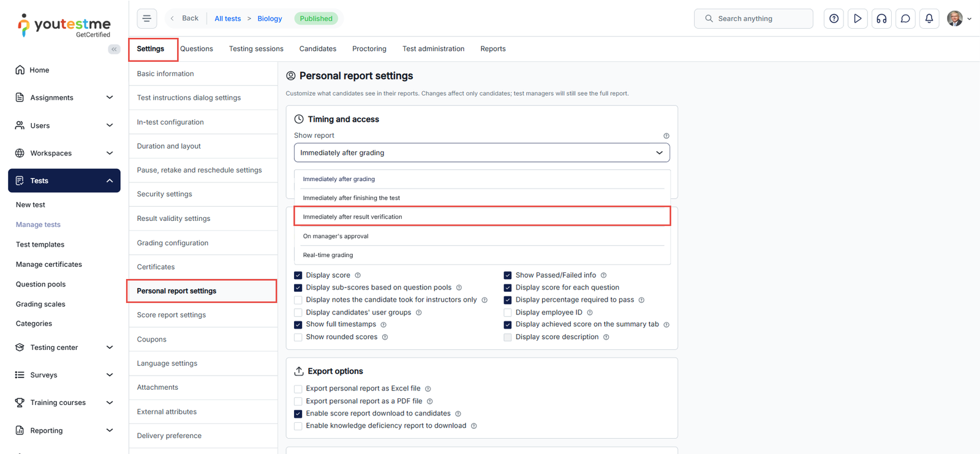Image resolution: width=980 pixels, height=454 pixels.
Task: Click the help question mark icon
Action: point(834,18)
